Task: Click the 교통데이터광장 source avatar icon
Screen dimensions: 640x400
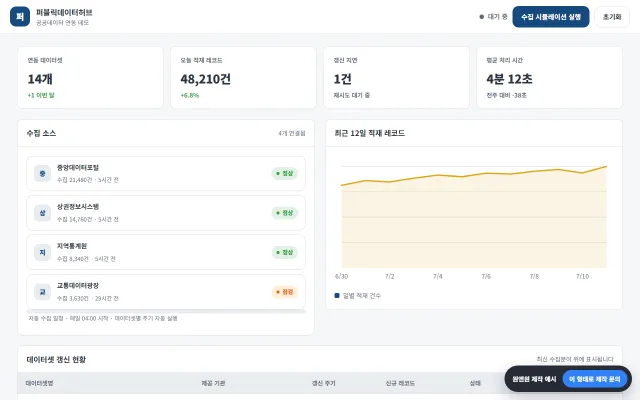Action: [42, 292]
